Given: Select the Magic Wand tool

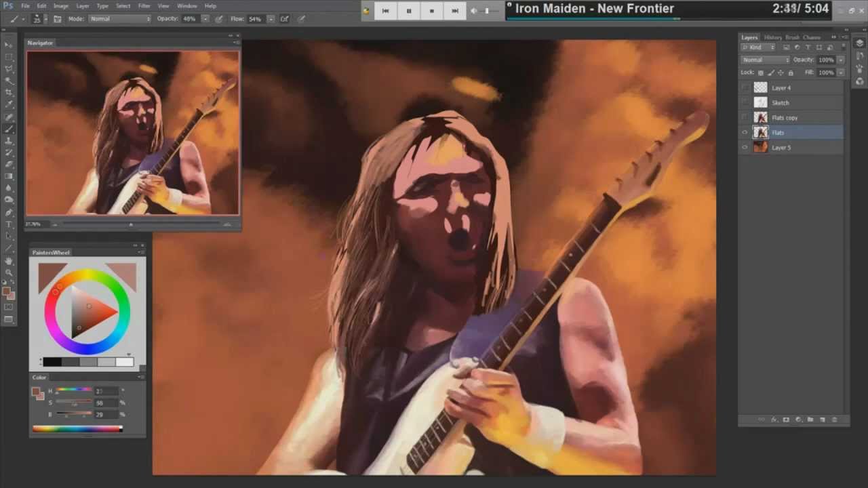Looking at the screenshot, I should point(9,81).
